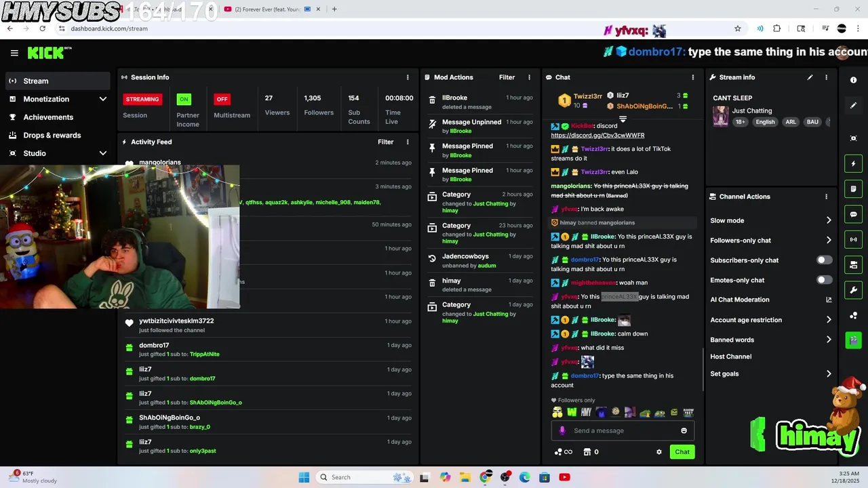This screenshot has width=868, height=488.
Task: Toggle Subscribers-only chat switch
Action: point(824,260)
